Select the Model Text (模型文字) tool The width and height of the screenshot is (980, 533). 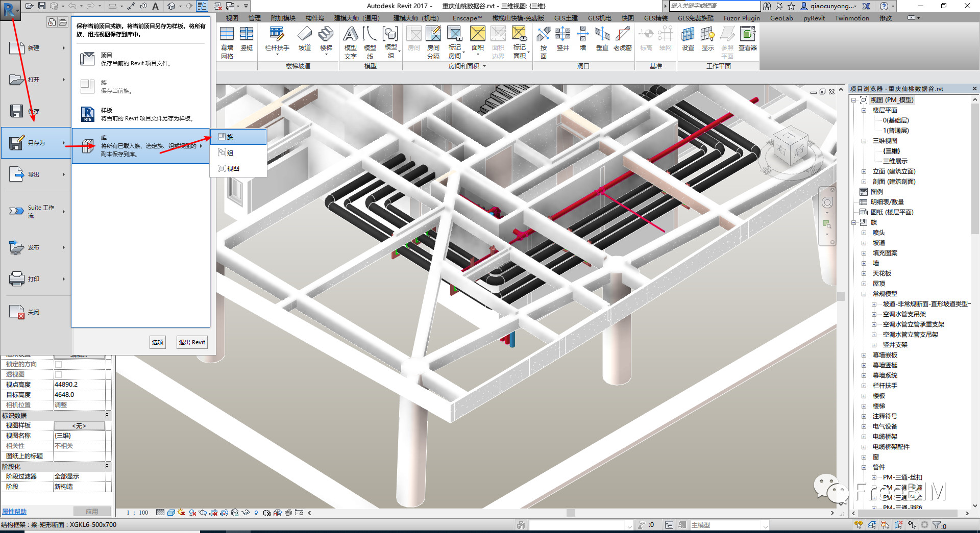click(x=351, y=43)
